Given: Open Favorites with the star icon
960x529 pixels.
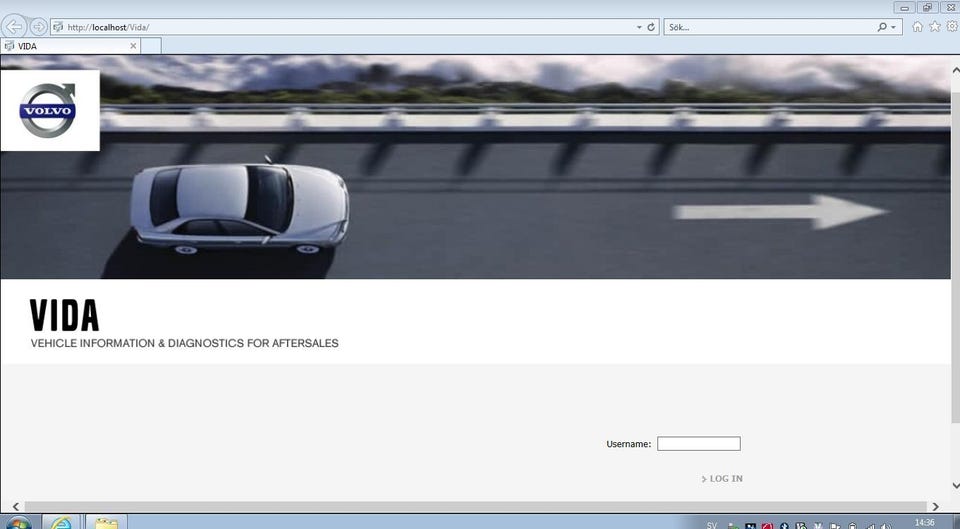Looking at the screenshot, I should tap(934, 26).
